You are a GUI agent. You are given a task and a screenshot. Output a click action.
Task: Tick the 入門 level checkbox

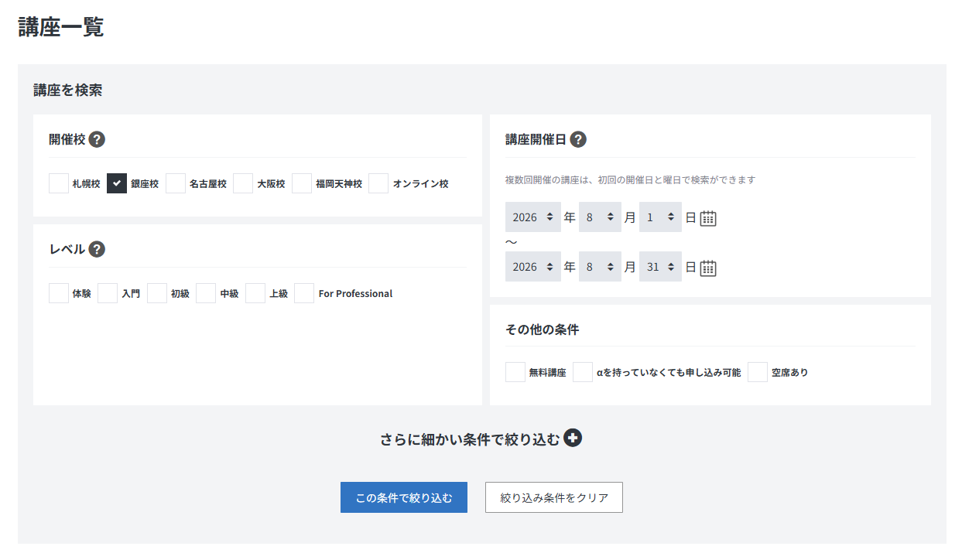(108, 293)
